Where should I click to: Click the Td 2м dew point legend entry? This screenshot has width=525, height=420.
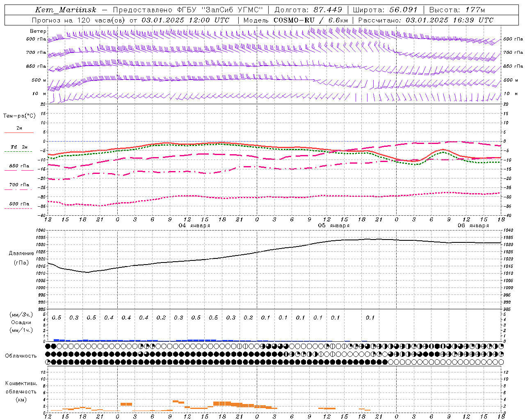point(19,147)
